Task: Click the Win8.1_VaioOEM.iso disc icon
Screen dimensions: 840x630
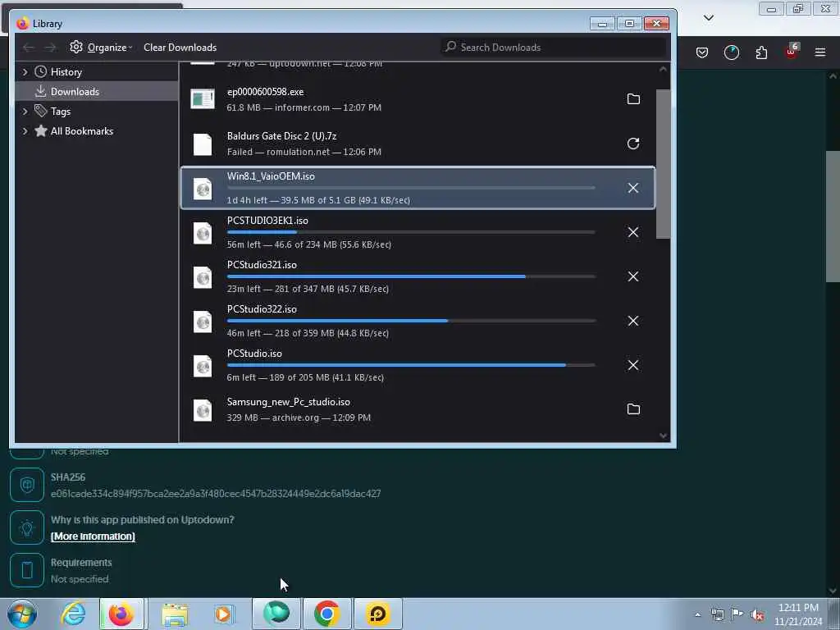Action: point(203,189)
